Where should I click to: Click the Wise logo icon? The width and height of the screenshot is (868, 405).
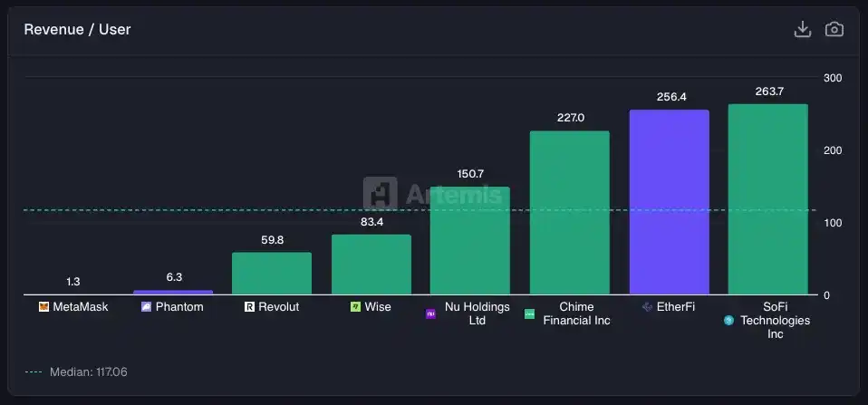tap(356, 307)
